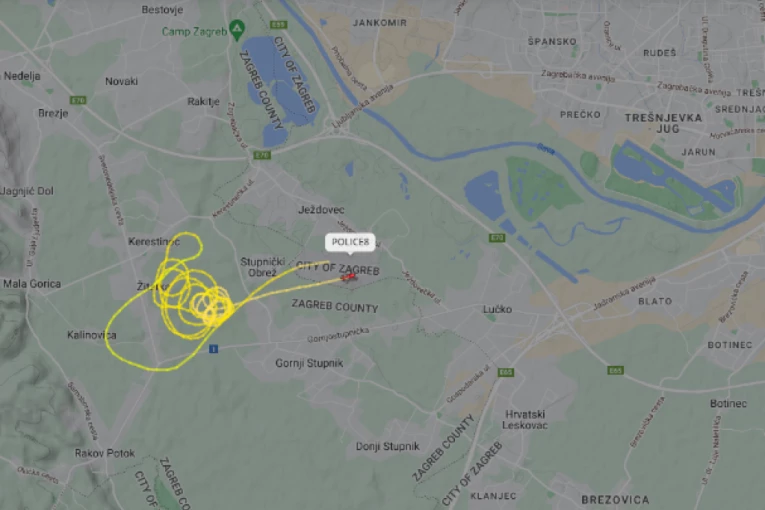The image size is (765, 510).
Task: Click the E65 shield near Botinec
Action: pos(616,370)
